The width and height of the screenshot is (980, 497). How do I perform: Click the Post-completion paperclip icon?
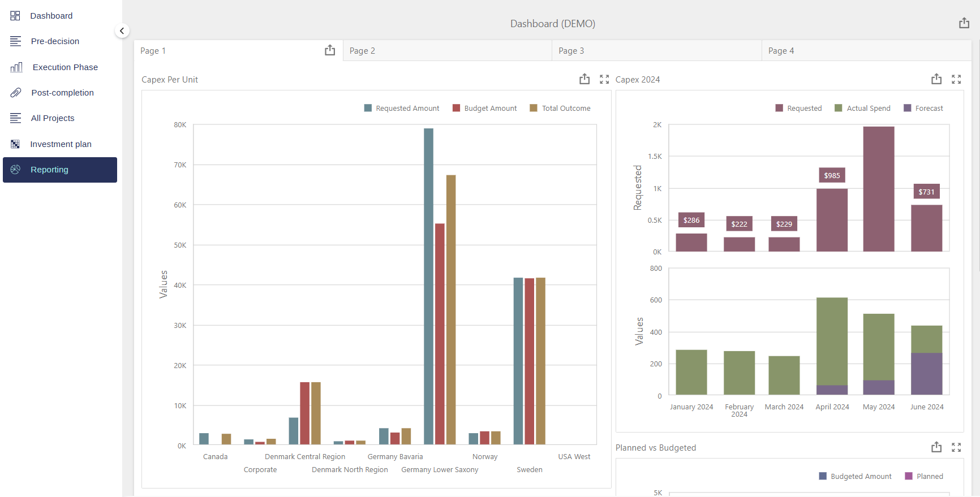(x=16, y=93)
